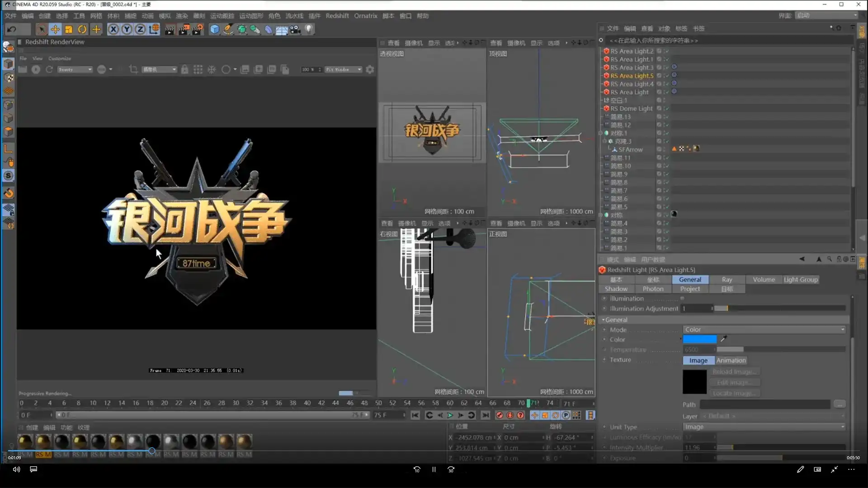Switch to the Ray tab of the Redshift Light
Screen dimensions: 868x488
726,279
